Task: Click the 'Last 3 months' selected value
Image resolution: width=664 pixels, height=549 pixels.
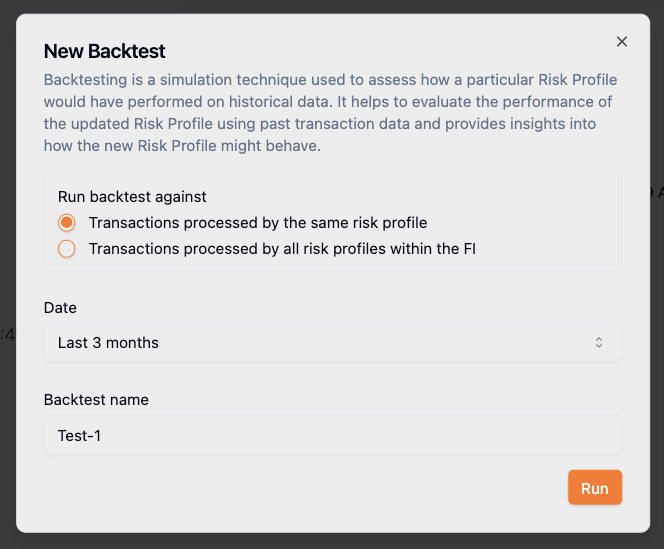Action: click(x=108, y=342)
